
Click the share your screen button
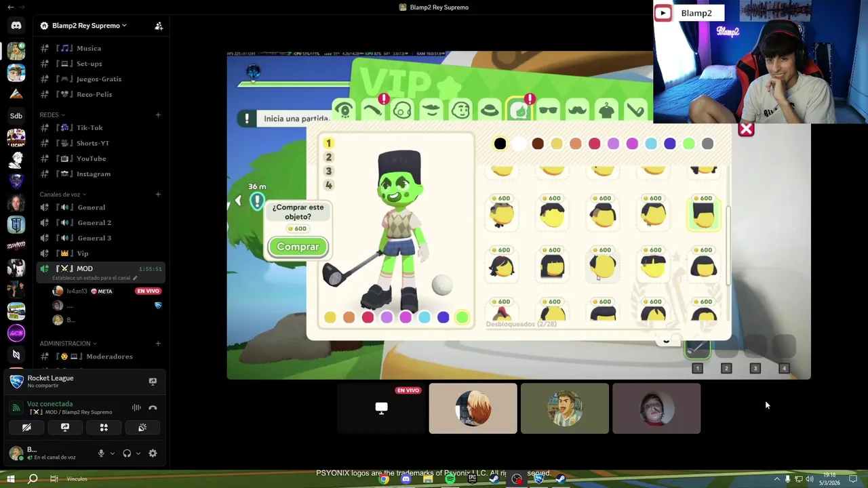[x=65, y=428]
